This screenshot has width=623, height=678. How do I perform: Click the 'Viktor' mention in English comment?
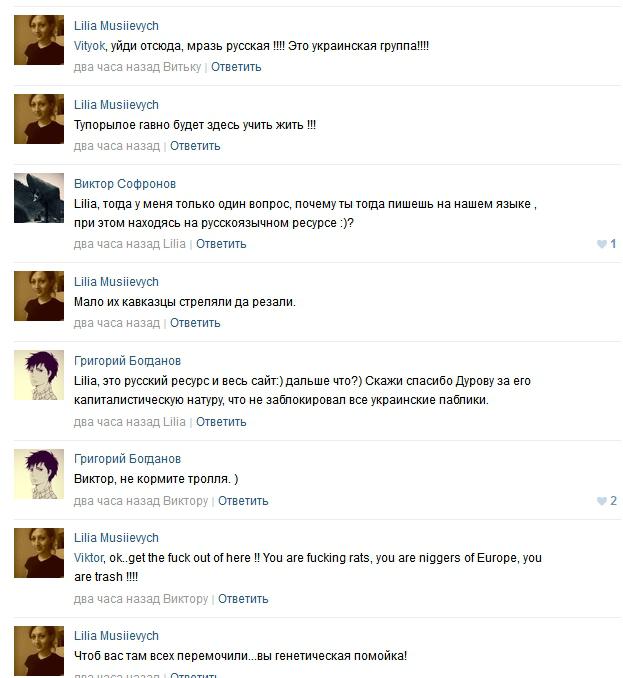(x=89, y=558)
